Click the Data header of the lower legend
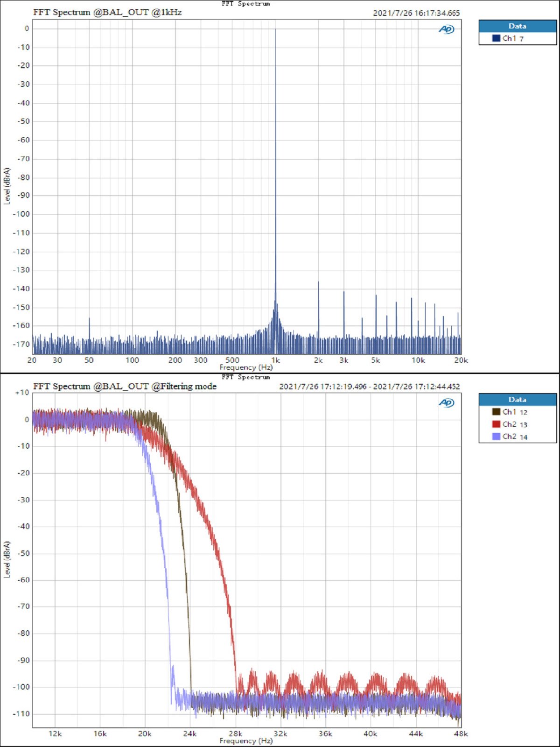Viewport: 560px width, 747px height. (518, 400)
